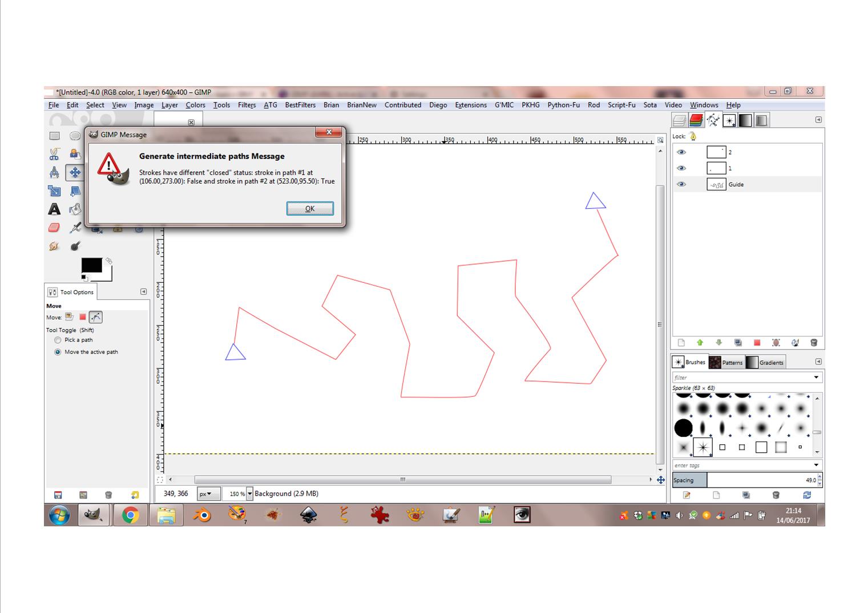The image size is (868, 613).
Task: Set Move to affect layer
Action: [x=69, y=317]
